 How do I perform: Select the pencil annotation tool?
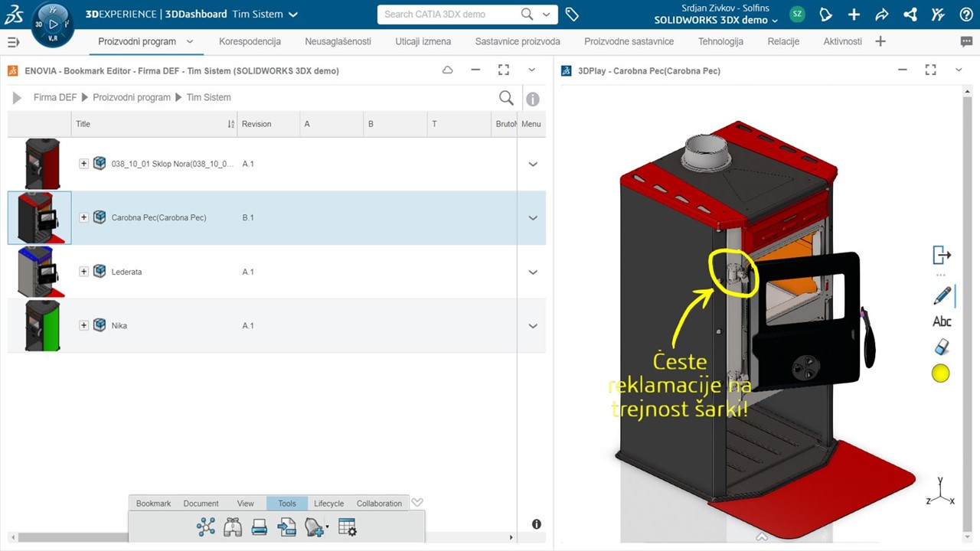pos(942,295)
